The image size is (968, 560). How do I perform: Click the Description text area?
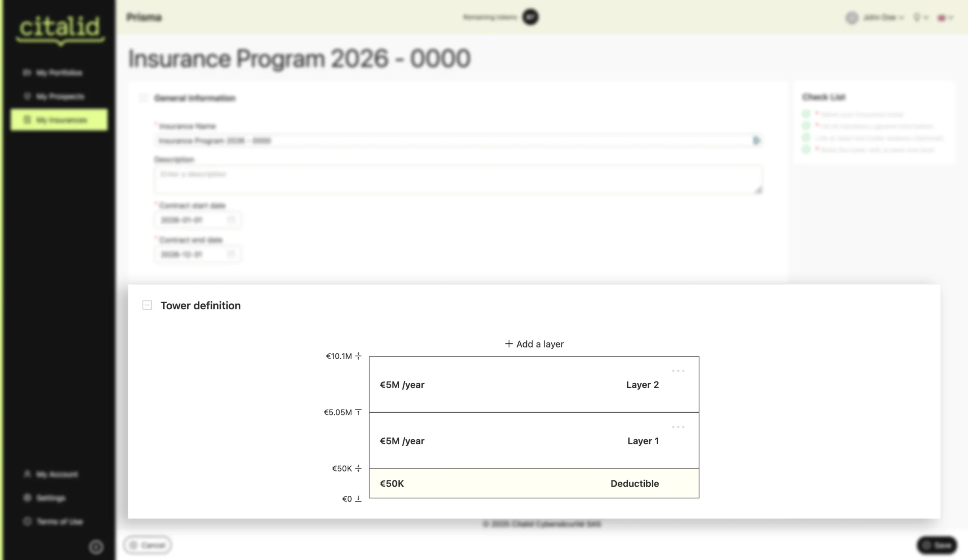pos(458,180)
